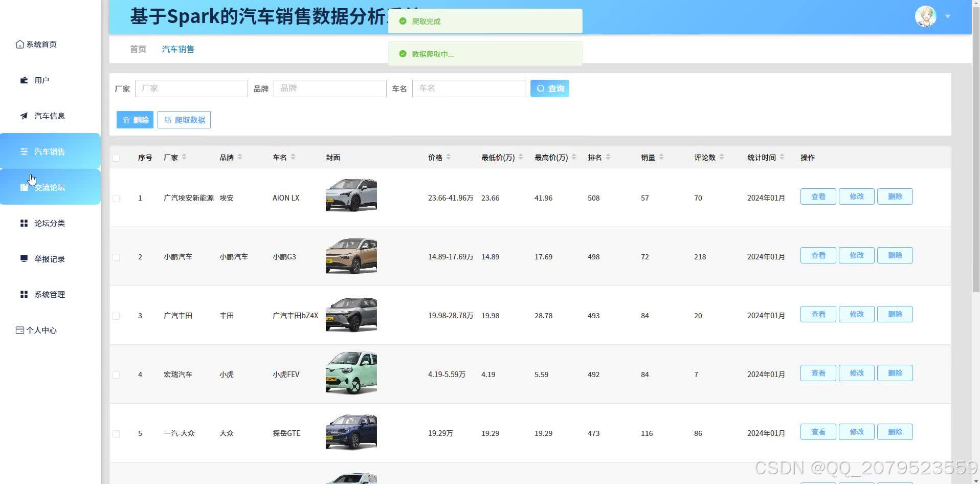Open the 小虎FEV cover image
Image resolution: width=980 pixels, height=484 pixels.
pyautogui.click(x=351, y=372)
